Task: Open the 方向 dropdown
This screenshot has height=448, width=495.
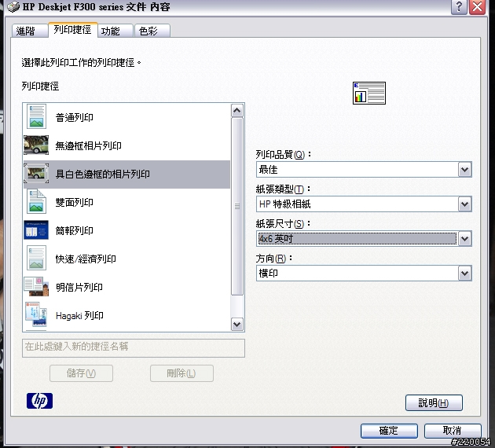Action: 464,273
